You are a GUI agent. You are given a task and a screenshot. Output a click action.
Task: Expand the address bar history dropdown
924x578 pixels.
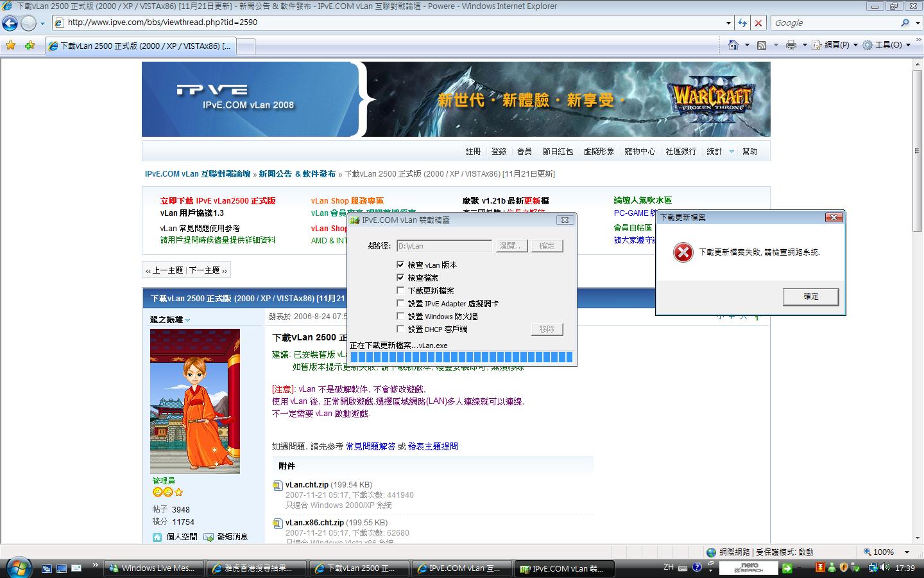coord(728,22)
